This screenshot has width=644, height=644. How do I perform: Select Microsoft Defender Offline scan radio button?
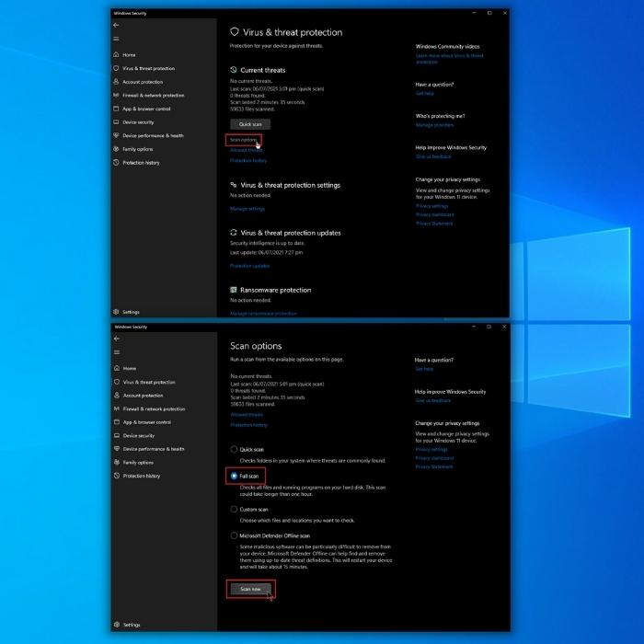point(234,535)
